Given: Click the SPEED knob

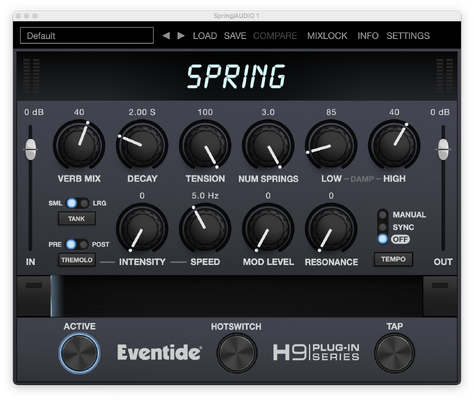Looking at the screenshot, I should coord(205,229).
